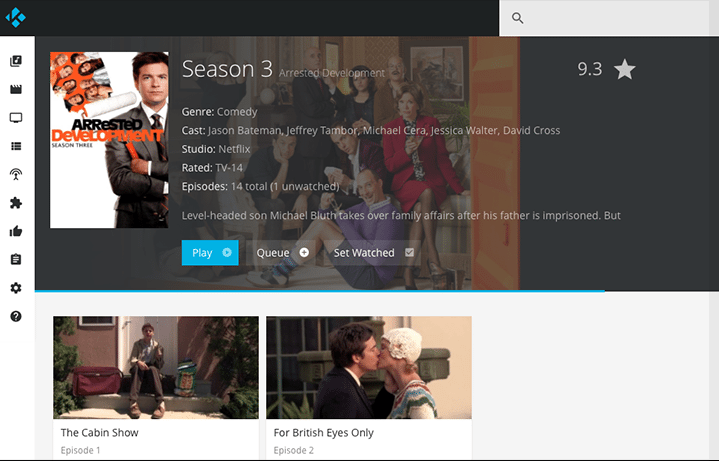Open the Playlists clipboard sidebar icon
This screenshot has width=719, height=461.
tap(16, 260)
